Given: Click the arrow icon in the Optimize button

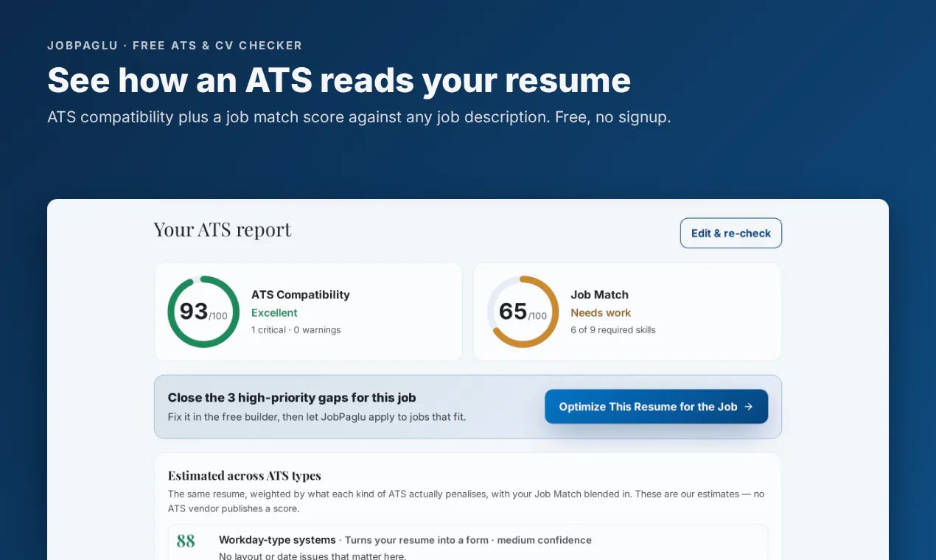Looking at the screenshot, I should click(749, 407).
